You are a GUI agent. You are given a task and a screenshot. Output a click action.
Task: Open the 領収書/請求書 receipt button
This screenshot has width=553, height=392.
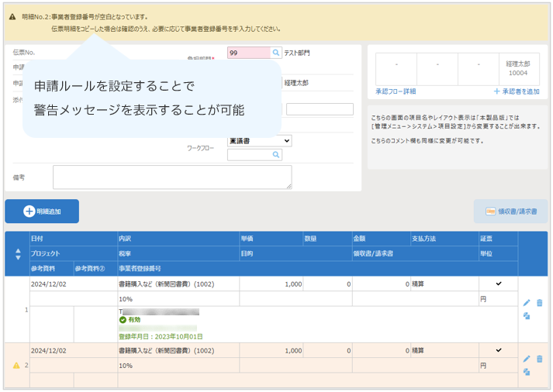point(510,211)
